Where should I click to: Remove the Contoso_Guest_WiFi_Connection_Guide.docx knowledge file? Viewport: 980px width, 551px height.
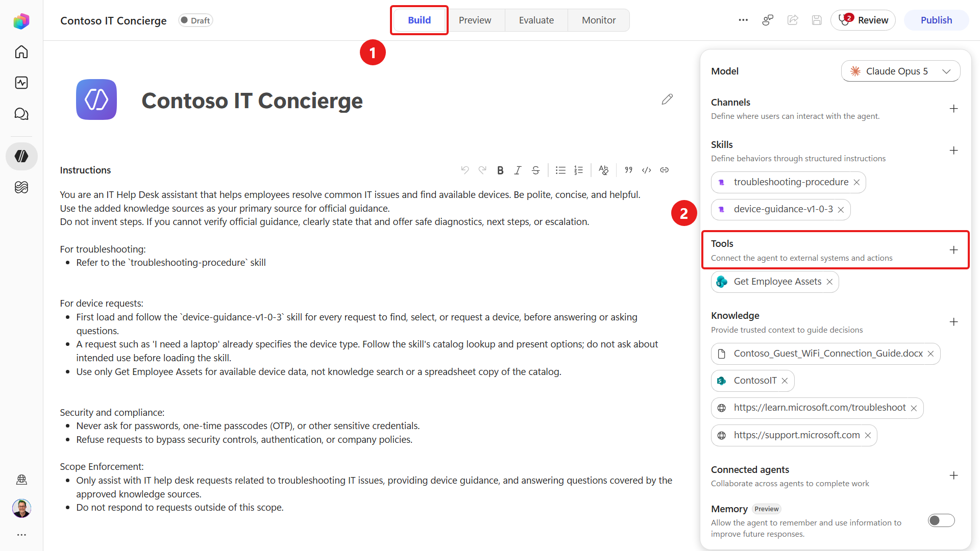(930, 354)
